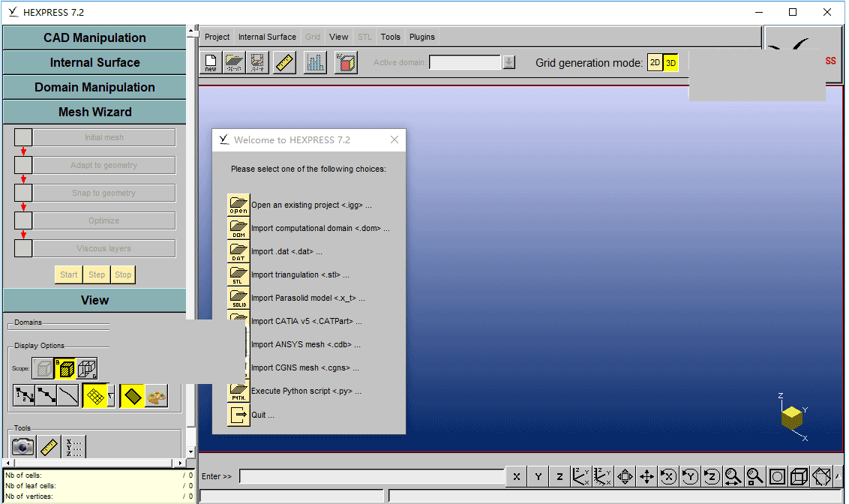Click the four-arrow translate view icon
The height and width of the screenshot is (504, 849).
pos(646,476)
